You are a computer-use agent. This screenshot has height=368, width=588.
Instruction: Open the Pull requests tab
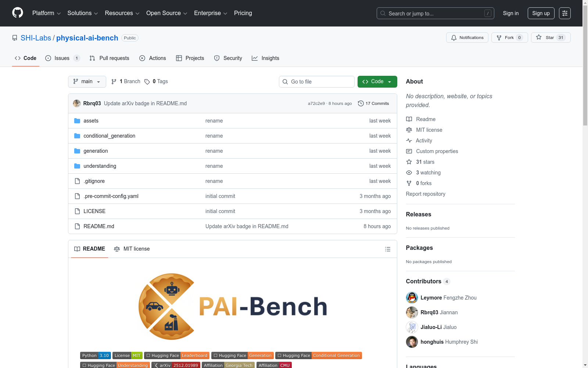tap(110, 58)
